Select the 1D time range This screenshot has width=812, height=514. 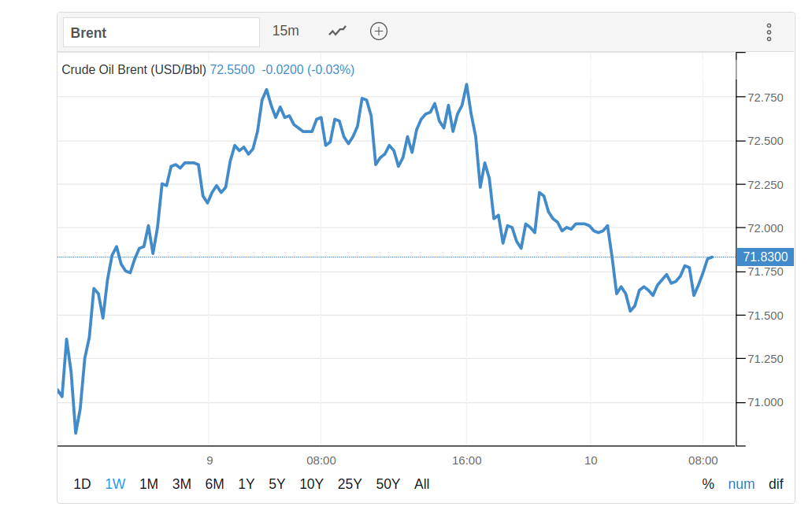pos(82,484)
